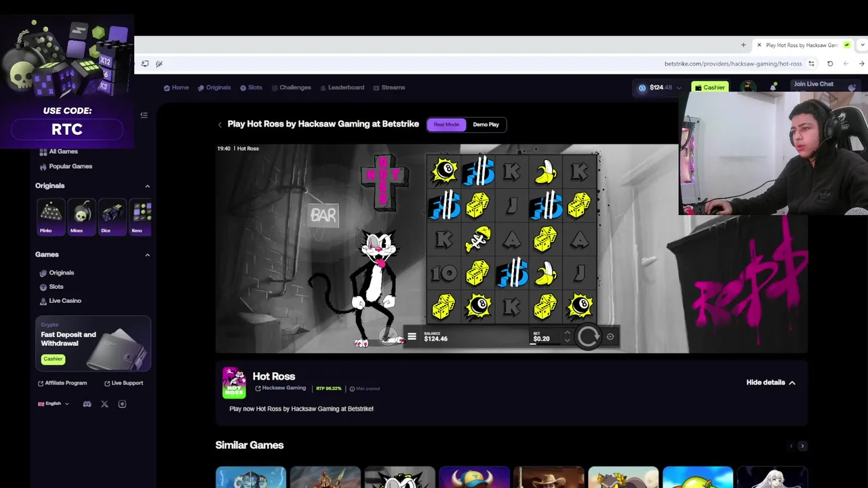Image resolution: width=868 pixels, height=488 pixels.
Task: Open a new browser tab
Action: pyautogui.click(x=743, y=45)
